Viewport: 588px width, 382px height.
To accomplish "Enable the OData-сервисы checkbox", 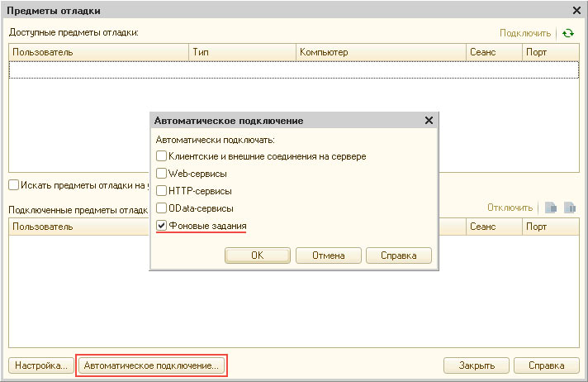I will pyautogui.click(x=161, y=208).
